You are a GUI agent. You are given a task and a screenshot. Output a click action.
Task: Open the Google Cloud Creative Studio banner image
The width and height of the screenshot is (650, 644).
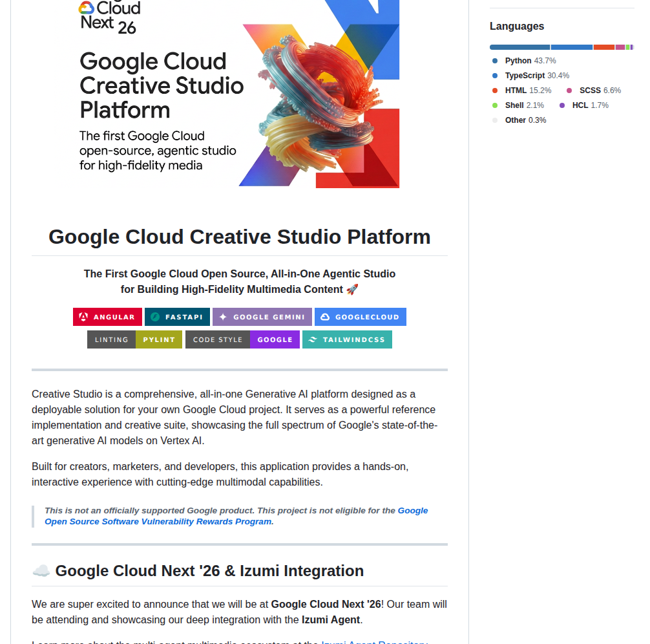tap(240, 94)
